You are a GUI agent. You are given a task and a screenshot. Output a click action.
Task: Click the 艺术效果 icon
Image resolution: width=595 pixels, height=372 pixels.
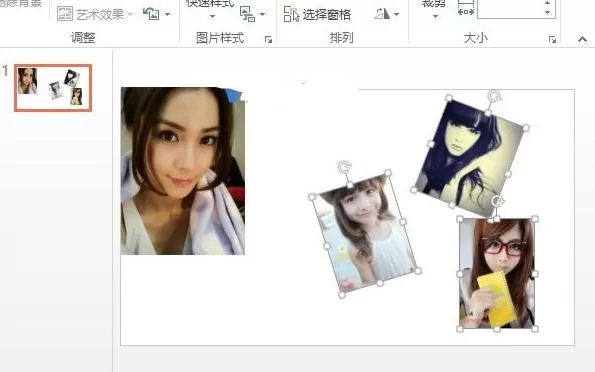click(65, 14)
